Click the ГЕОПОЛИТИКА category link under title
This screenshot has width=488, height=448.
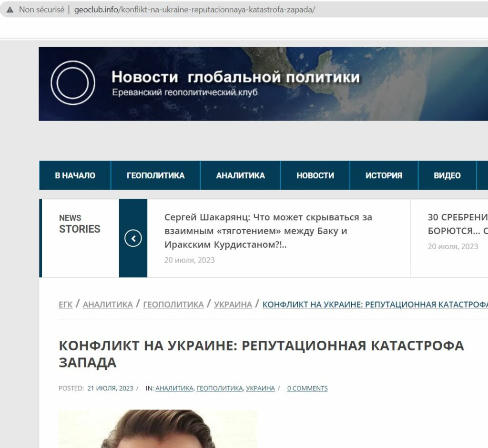[x=219, y=388]
